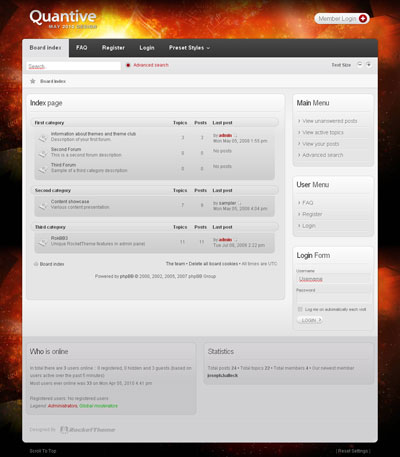Screen dimensions: 400x457
Task: Expand the Preset Styles dropdown
Action: [x=189, y=48]
